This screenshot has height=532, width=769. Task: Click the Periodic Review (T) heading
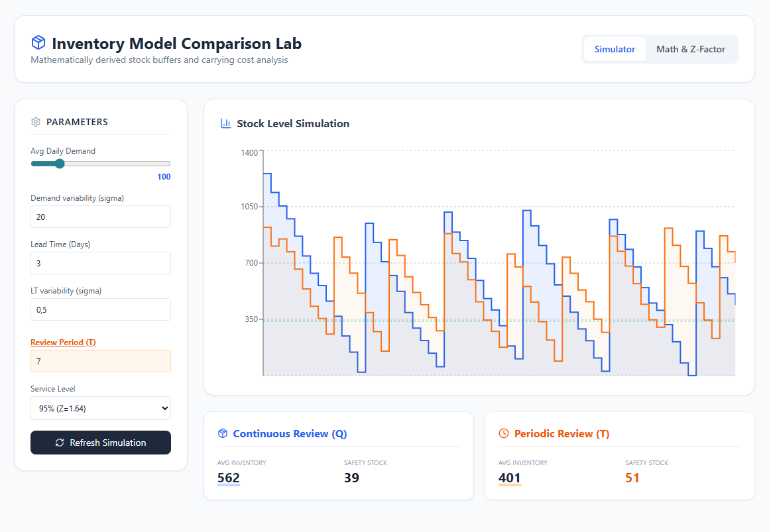click(562, 433)
